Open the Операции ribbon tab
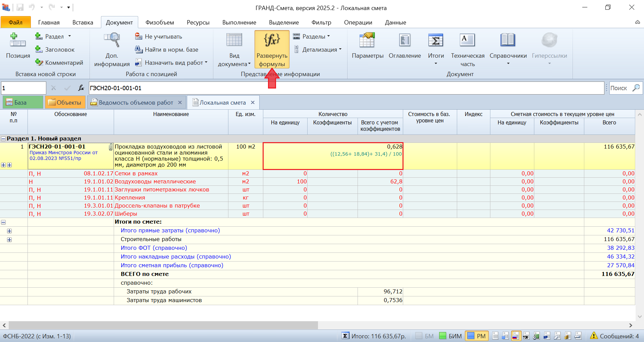This screenshot has width=644, height=342. point(358,22)
